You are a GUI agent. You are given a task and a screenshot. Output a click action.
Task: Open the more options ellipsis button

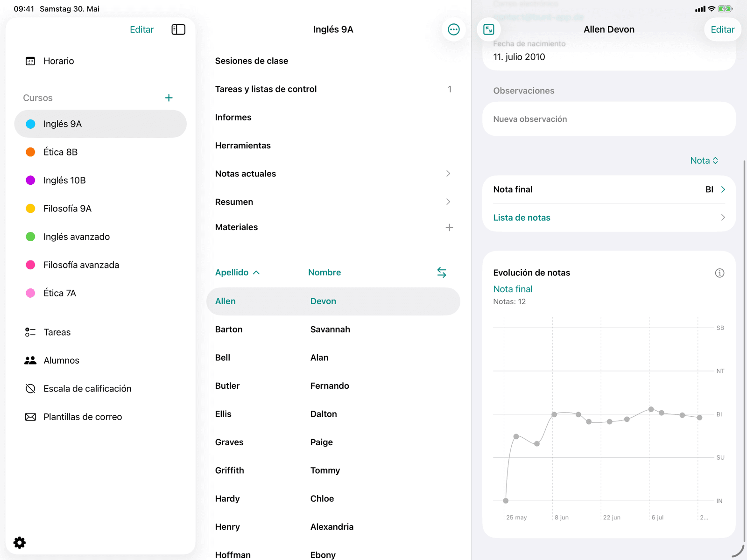click(453, 29)
